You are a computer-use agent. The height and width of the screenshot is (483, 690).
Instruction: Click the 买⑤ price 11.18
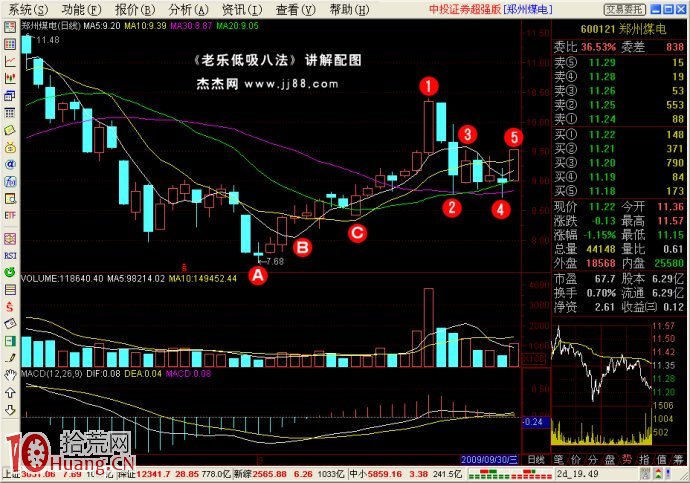[x=602, y=191]
